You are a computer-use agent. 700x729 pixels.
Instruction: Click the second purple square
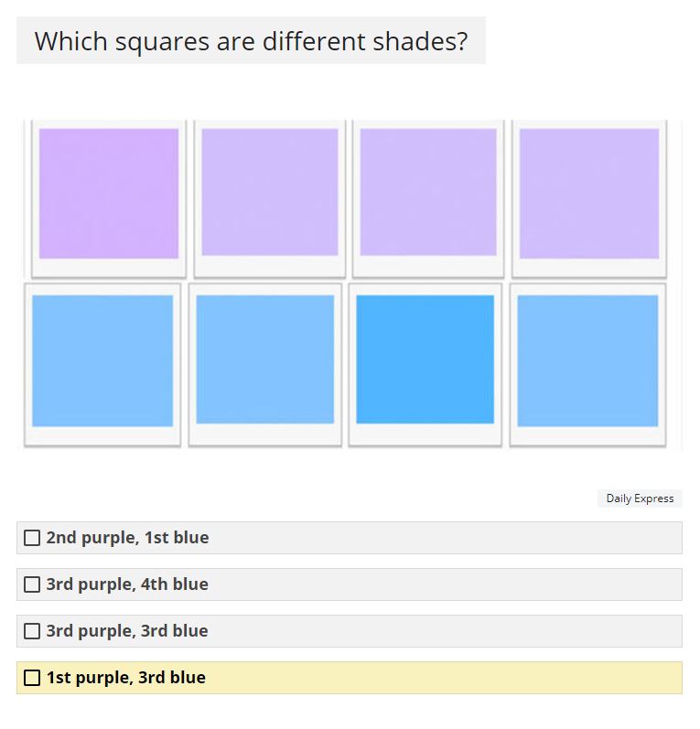click(x=270, y=192)
